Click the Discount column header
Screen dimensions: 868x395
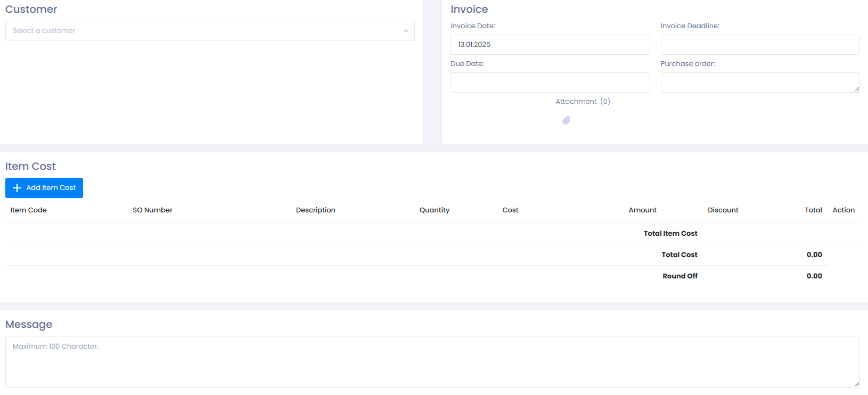click(723, 210)
